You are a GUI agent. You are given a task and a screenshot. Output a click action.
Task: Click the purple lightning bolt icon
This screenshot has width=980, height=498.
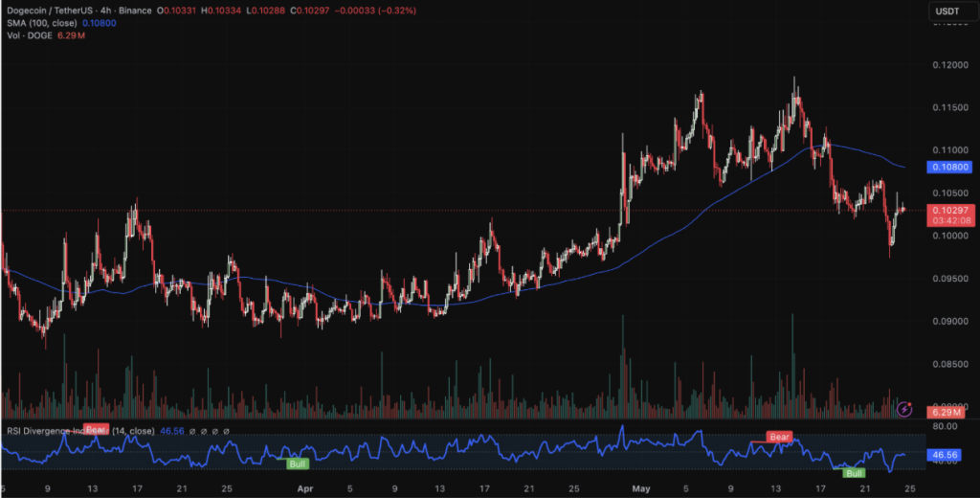click(904, 410)
